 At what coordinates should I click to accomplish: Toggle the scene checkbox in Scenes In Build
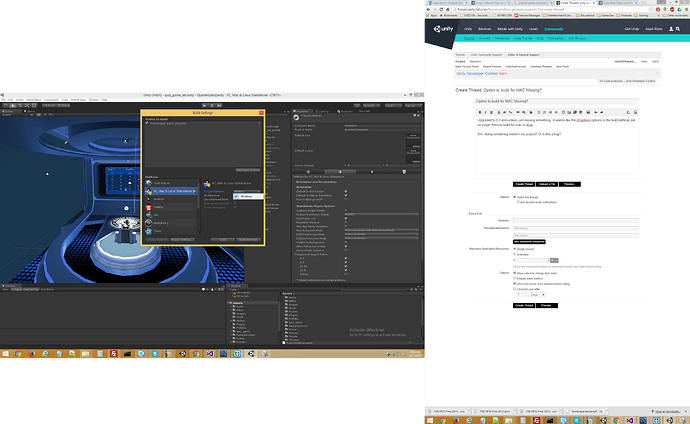pyautogui.click(x=147, y=123)
